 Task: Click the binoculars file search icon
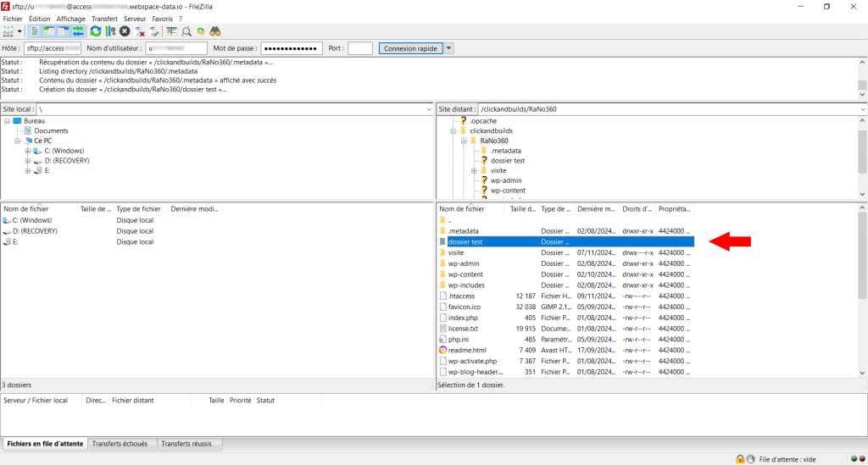[x=215, y=31]
